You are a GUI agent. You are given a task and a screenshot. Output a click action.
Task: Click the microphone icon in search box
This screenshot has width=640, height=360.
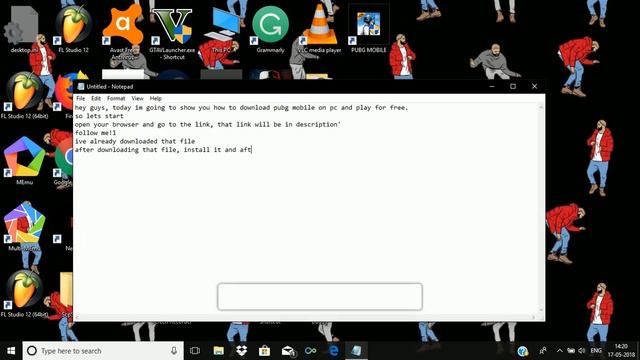[x=174, y=351]
